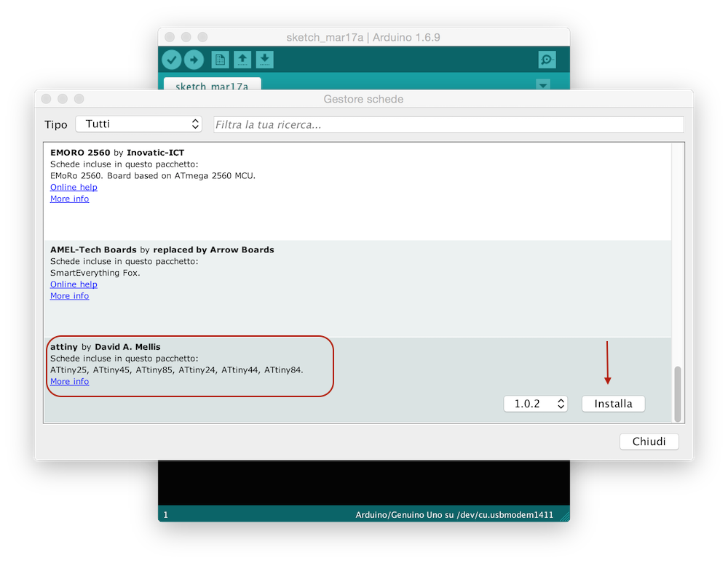Screen dimensions: 728x563
Task: Open More info link for AMEL-Tech Boards
Action: (70, 296)
